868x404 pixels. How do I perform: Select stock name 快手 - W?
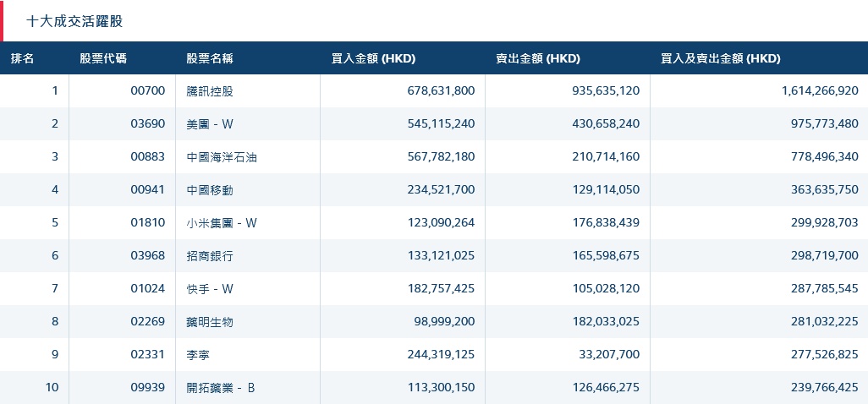click(210, 288)
